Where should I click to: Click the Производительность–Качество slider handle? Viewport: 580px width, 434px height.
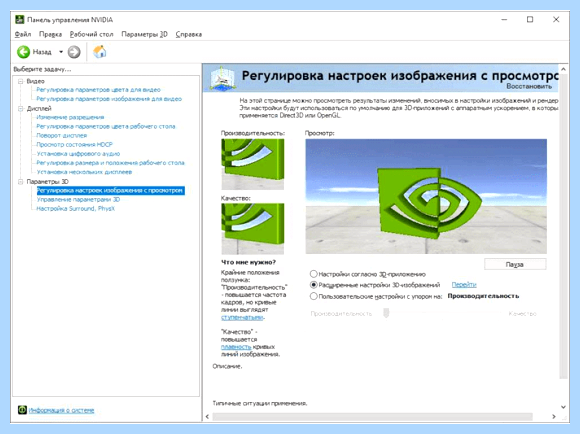[x=386, y=313]
